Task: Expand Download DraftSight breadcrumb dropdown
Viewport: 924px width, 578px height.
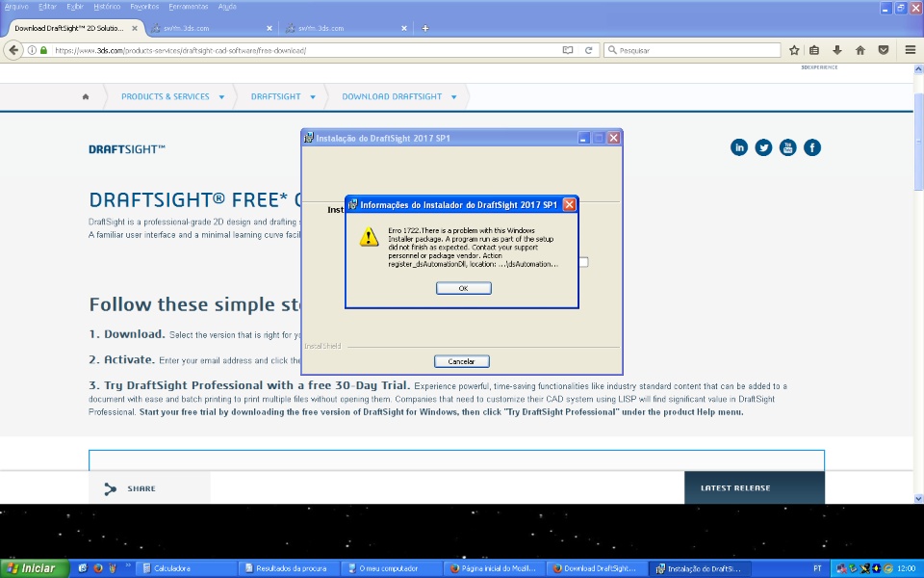Action: [453, 96]
